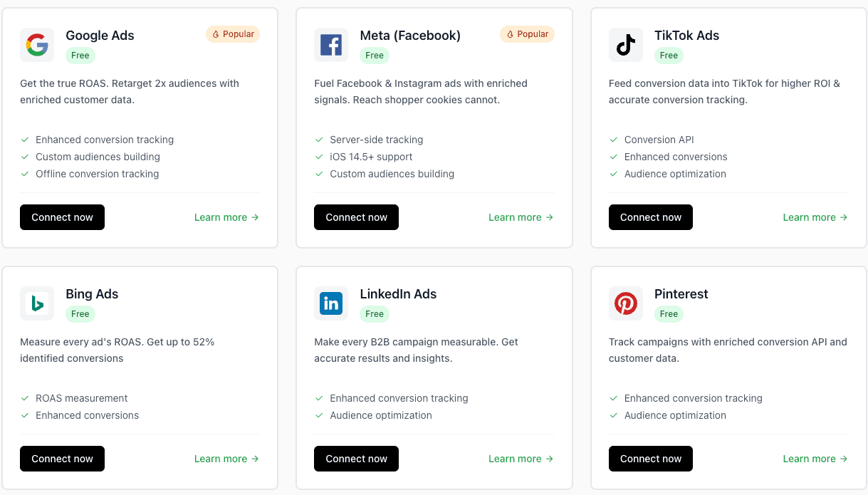Viewport: 868px width, 495px height.
Task: Click the Free badge on Bing Ads
Action: 80,313
